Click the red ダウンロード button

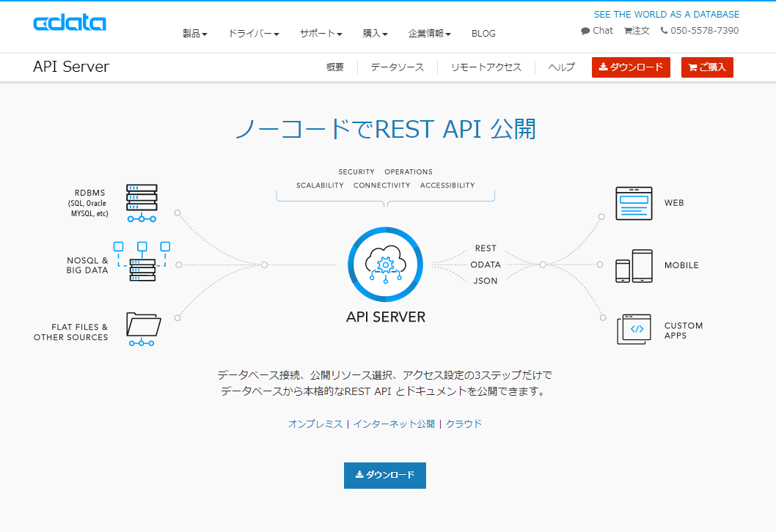(631, 67)
